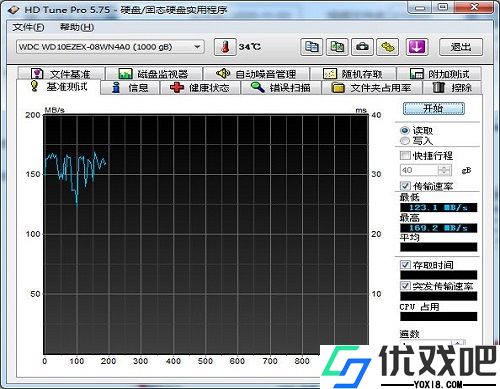The width and height of the screenshot is (500, 389).
Task: Open the 帮助(H) menu
Action: coord(77,27)
